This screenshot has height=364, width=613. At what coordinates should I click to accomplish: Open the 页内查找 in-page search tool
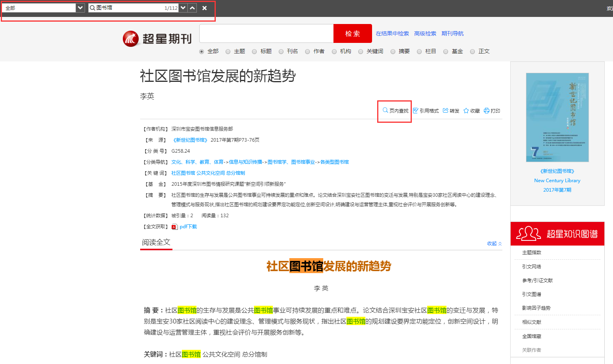pos(394,111)
